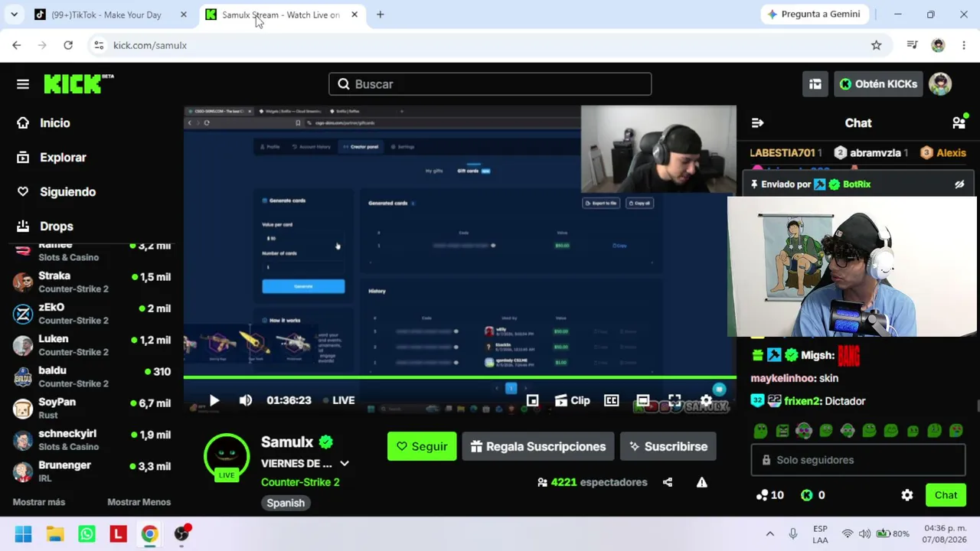Click the Solo seguidores chat input

point(858,460)
